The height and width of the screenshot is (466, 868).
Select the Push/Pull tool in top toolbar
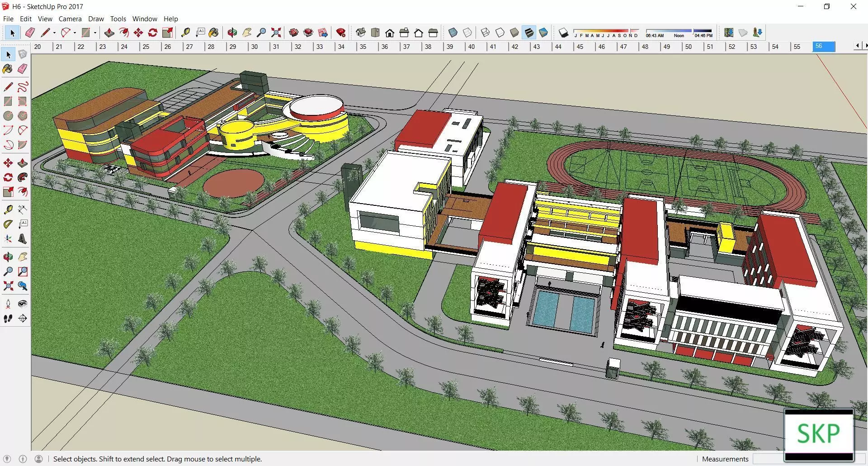pos(109,33)
